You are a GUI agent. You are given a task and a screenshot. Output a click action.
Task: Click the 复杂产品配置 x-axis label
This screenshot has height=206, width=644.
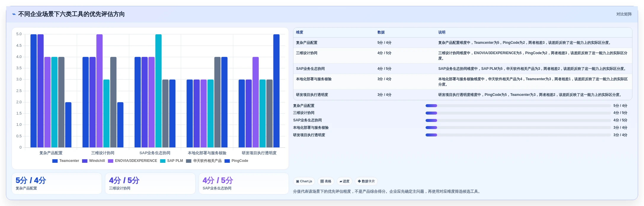pyautogui.click(x=51, y=153)
